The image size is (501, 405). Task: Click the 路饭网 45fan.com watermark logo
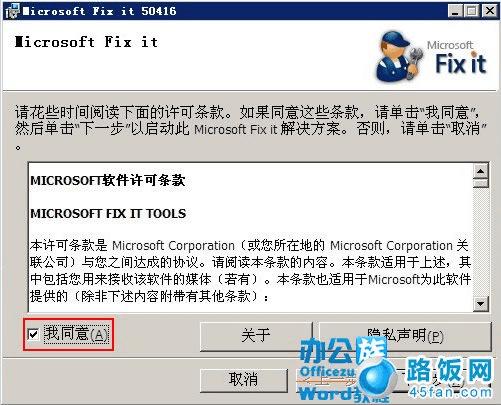(450, 378)
